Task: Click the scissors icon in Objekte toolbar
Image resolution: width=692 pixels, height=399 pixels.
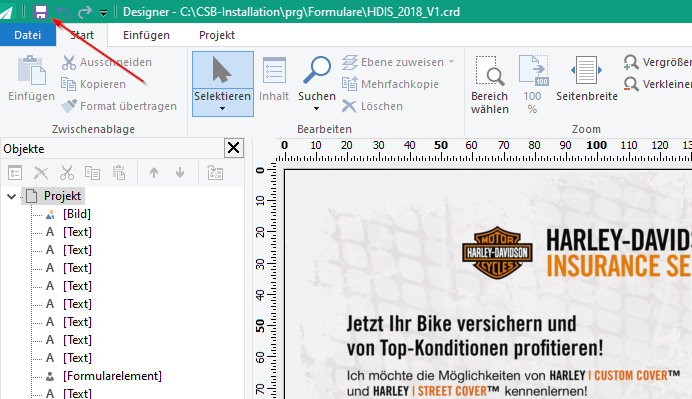Action: [x=67, y=173]
